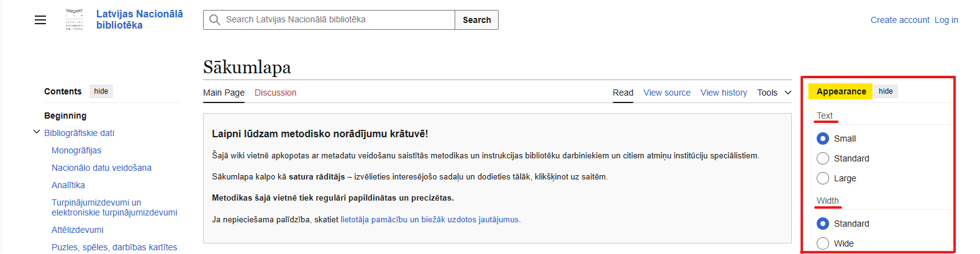Click the Log in link
This screenshot has height=254, width=980.
pos(946,20)
